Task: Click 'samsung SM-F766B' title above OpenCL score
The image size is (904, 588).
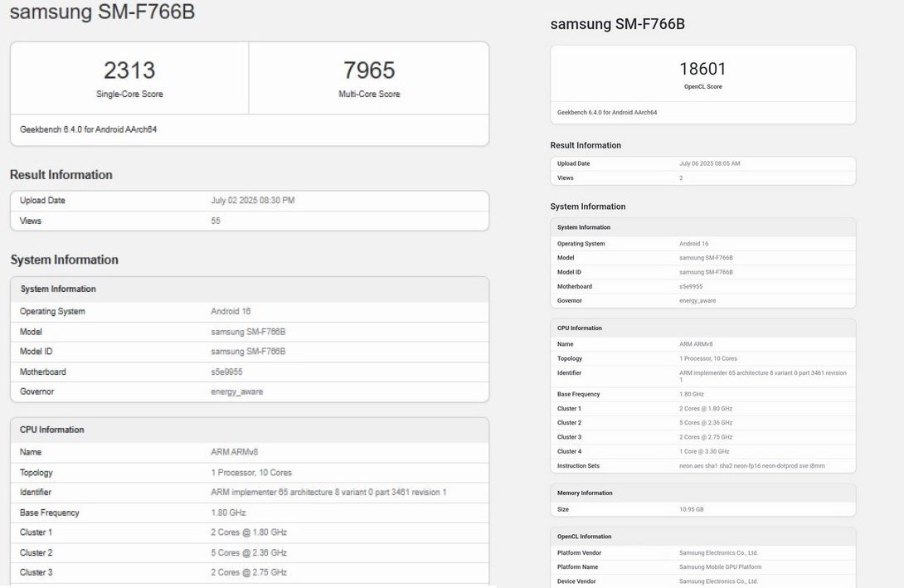Action: click(618, 24)
